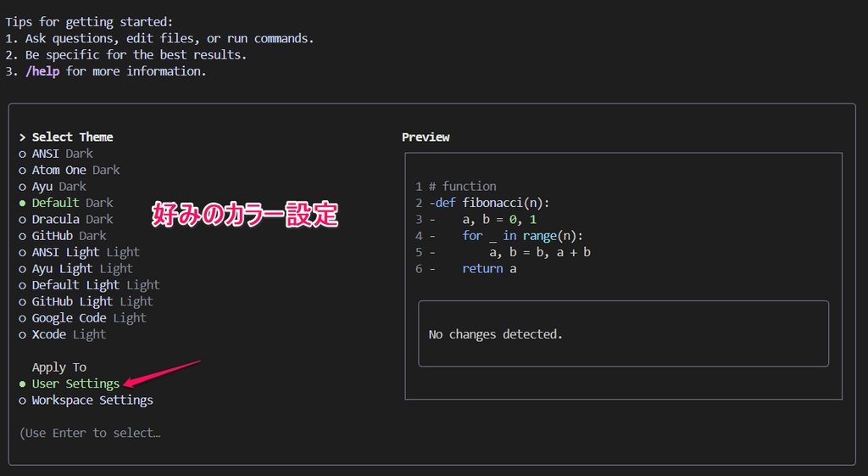
Task: Click 'Tips for getting started:' text
Action: (x=89, y=22)
